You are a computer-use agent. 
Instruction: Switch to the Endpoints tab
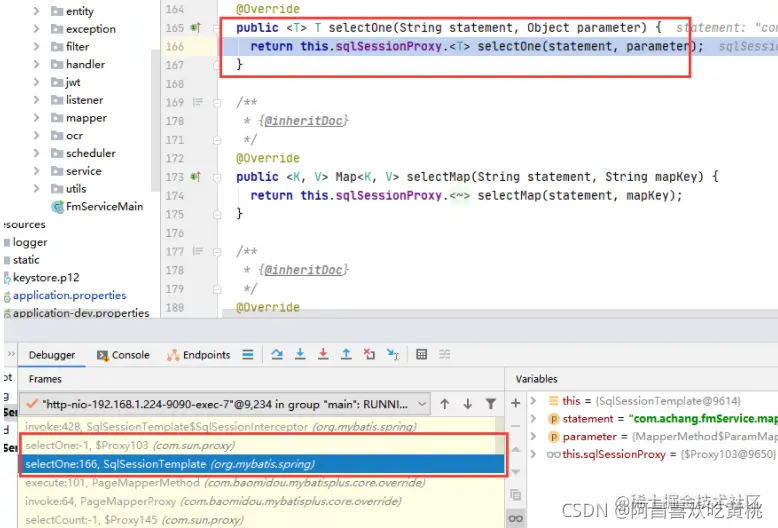[198, 355]
